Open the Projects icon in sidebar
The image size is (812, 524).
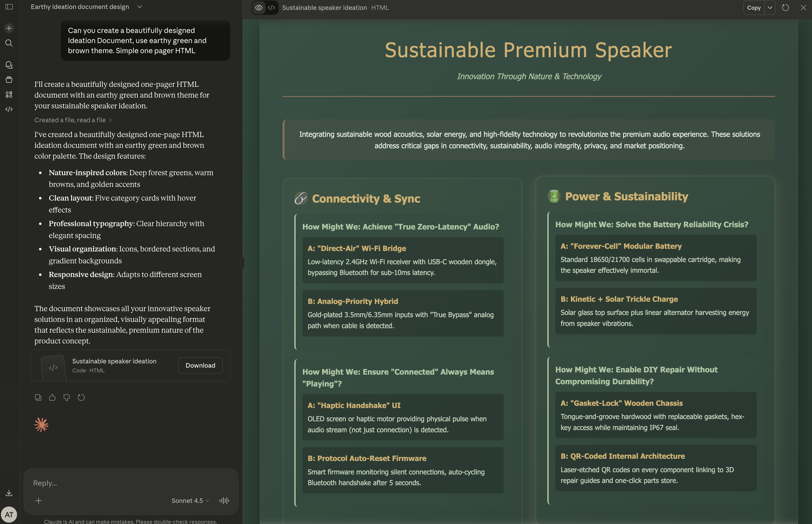click(9, 80)
